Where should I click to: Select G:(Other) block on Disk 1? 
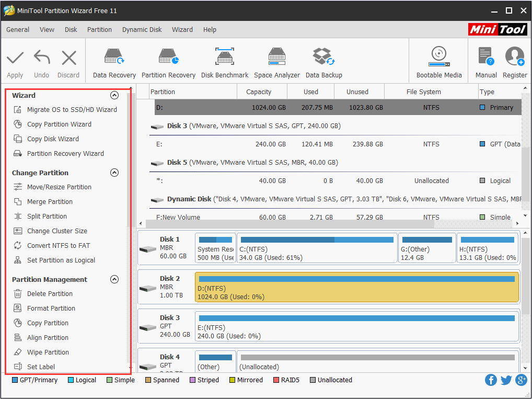(x=427, y=248)
